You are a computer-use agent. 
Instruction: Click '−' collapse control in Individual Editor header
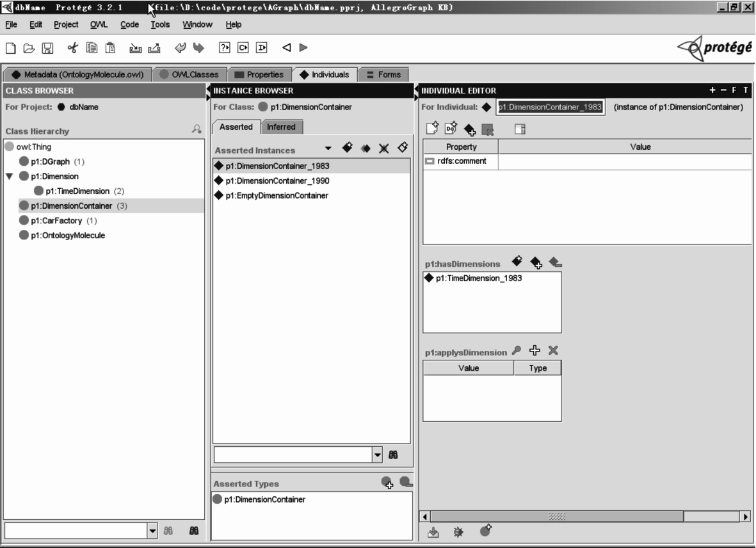[723, 90]
